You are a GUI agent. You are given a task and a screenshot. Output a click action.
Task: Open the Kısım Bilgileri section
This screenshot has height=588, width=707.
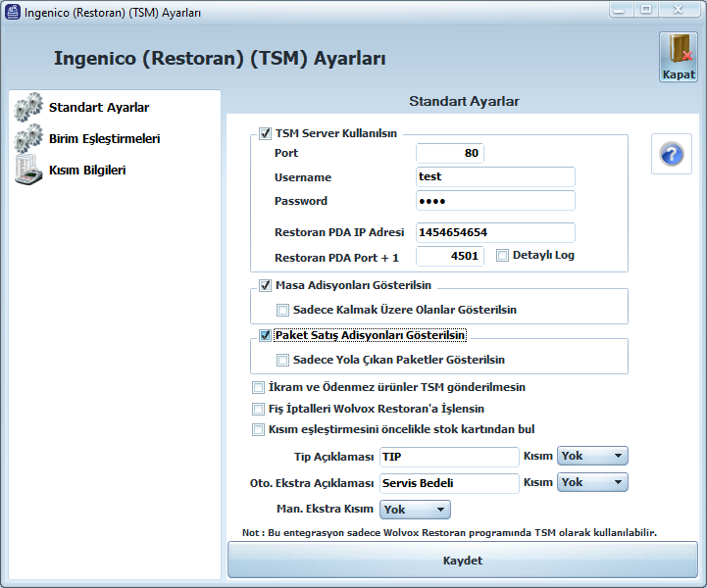tap(87, 171)
